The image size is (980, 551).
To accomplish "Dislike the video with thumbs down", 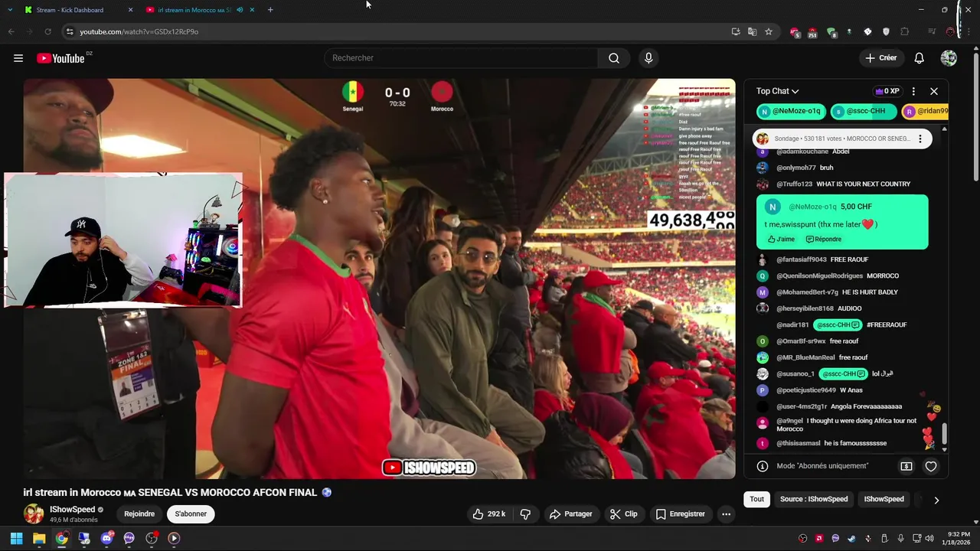I will (525, 514).
